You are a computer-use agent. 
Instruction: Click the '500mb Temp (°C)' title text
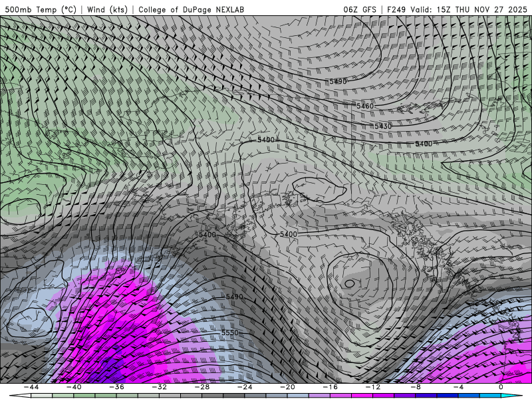coord(41,9)
